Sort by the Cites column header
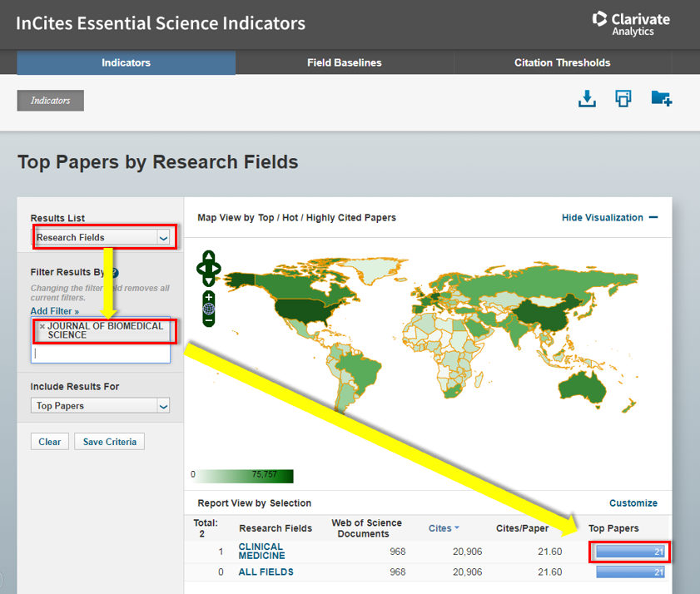This screenshot has width=700, height=594. click(440, 528)
